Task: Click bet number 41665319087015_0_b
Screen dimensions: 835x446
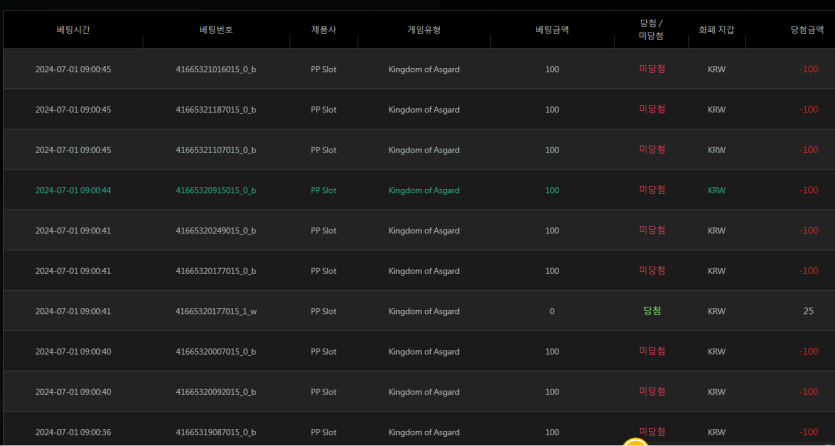Action: pyautogui.click(x=216, y=432)
